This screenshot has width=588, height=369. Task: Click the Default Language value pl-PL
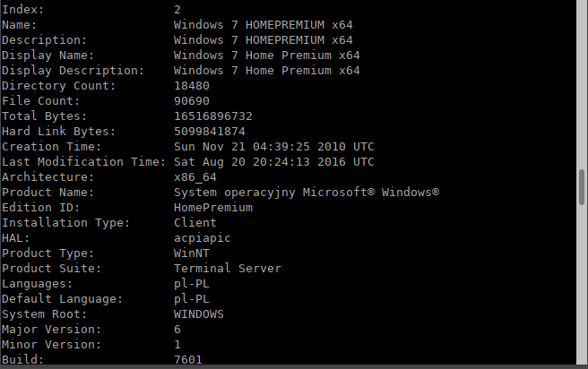click(192, 299)
